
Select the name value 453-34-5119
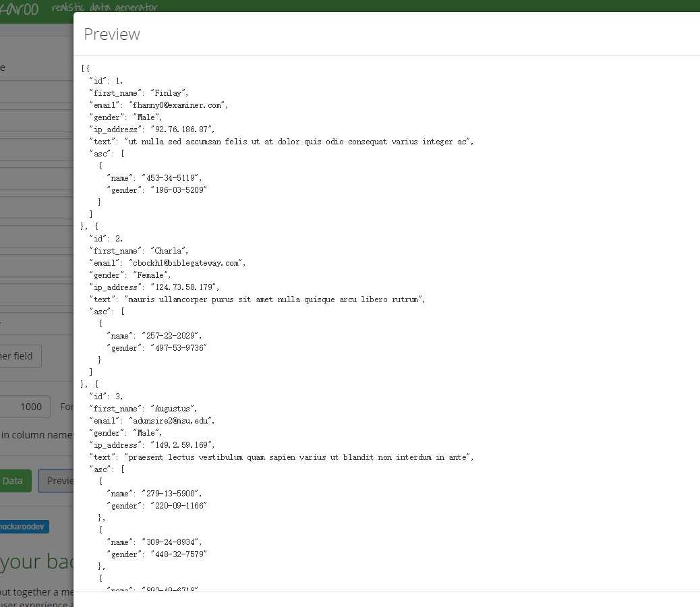coord(171,178)
